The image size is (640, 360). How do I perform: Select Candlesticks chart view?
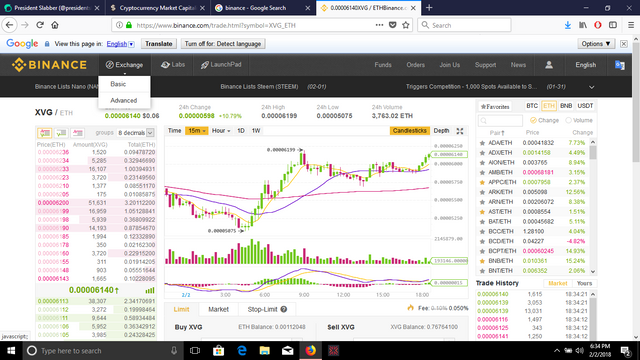point(409,131)
